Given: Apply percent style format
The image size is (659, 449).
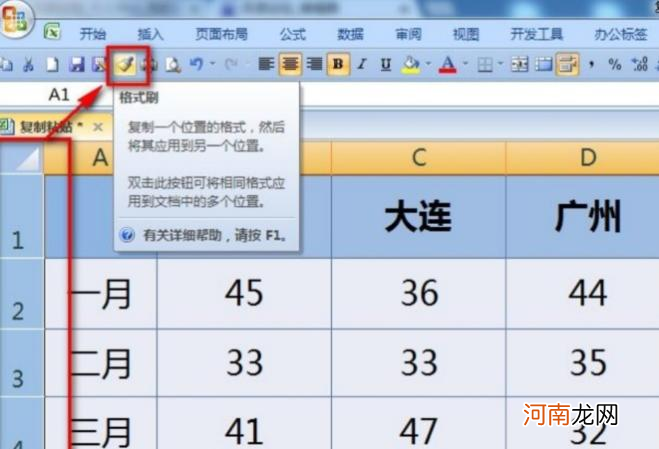Looking at the screenshot, I should click(x=615, y=64).
